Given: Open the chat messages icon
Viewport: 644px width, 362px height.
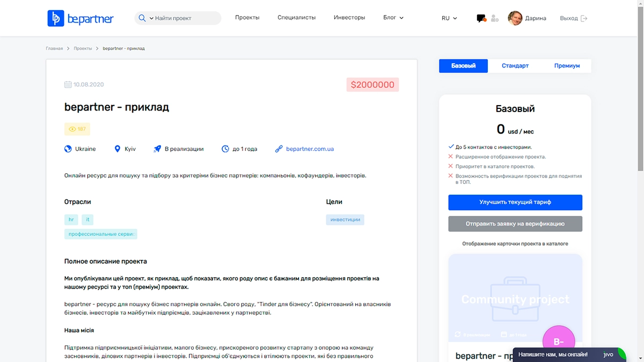Looking at the screenshot, I should (x=481, y=18).
